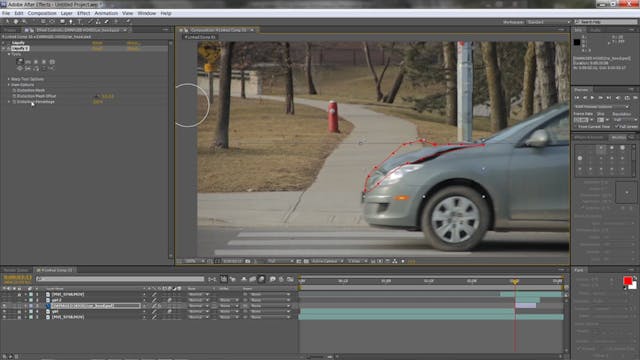The image size is (640, 360).
Task: Play the preview
Action: (592, 98)
